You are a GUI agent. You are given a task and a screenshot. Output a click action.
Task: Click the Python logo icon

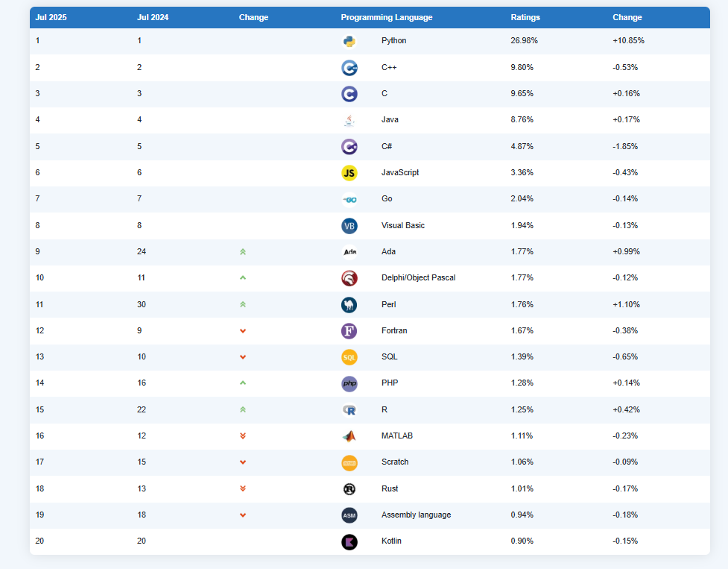pos(349,41)
